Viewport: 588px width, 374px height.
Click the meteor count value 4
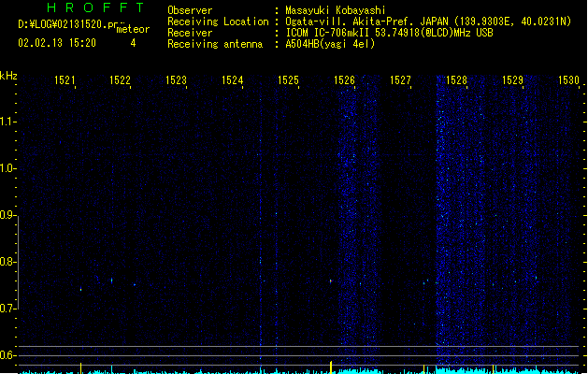click(x=133, y=43)
